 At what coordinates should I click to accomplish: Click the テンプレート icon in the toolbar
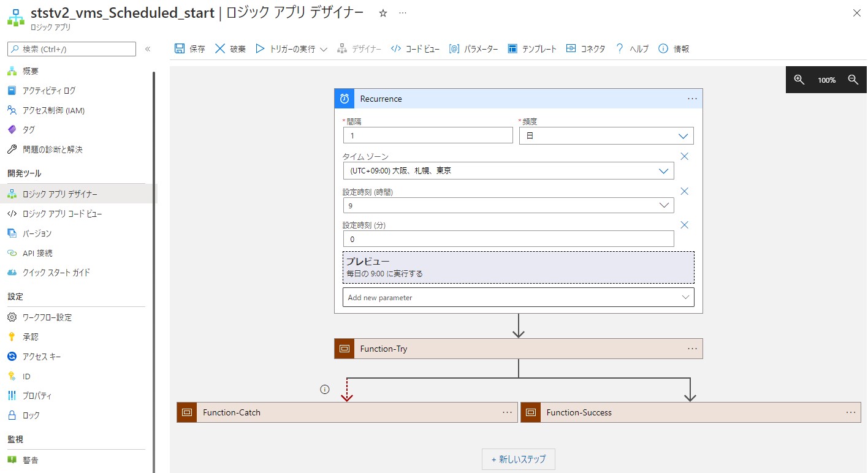pos(512,48)
